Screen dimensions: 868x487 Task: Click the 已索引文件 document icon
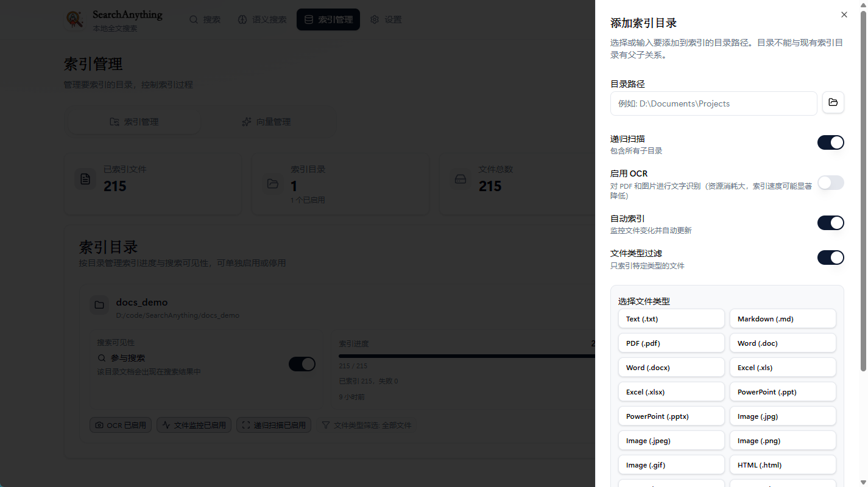point(85,179)
